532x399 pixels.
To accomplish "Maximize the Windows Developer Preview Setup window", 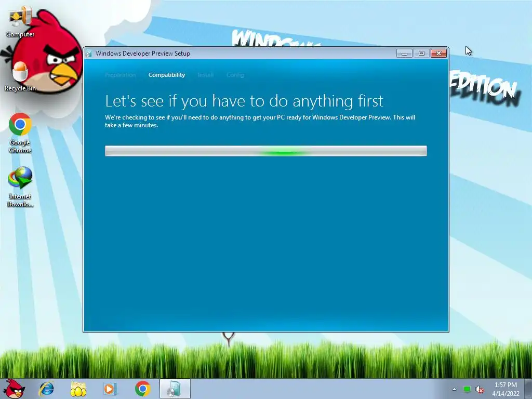I will tap(421, 54).
